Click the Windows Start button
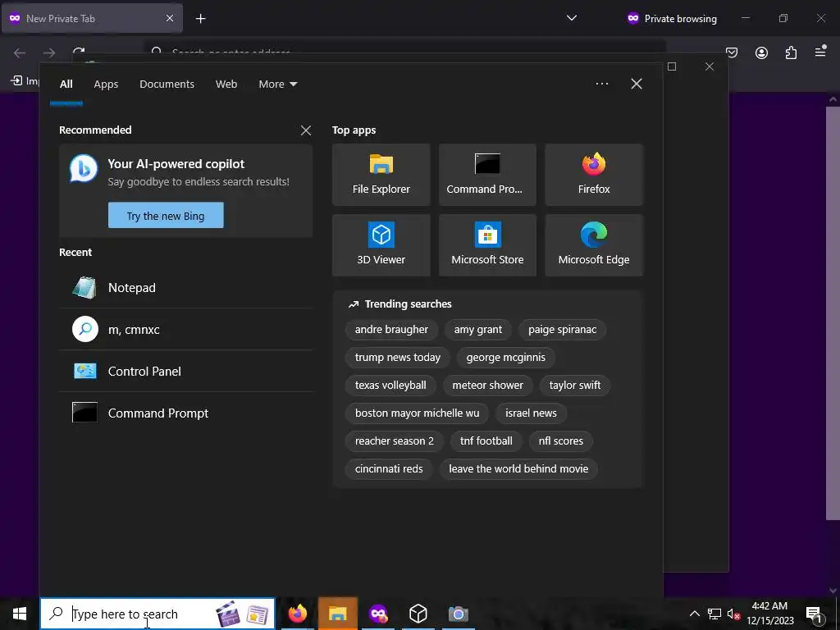Viewport: 840px width, 630px height. point(20,614)
